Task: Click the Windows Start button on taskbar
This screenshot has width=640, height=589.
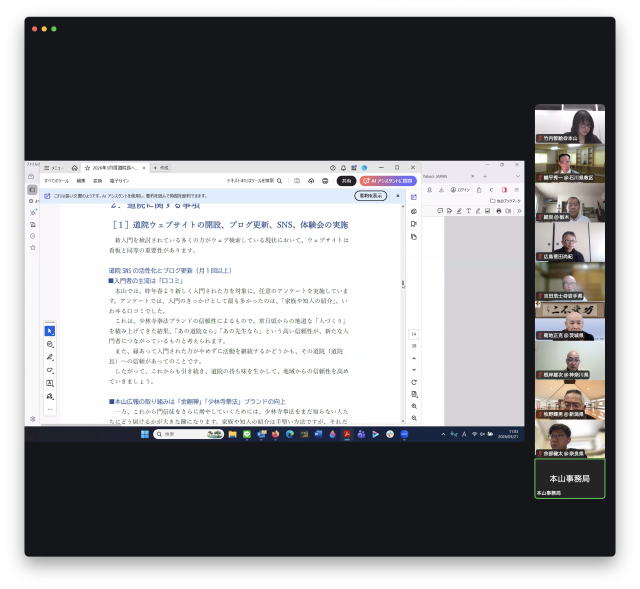Action: pos(144,434)
